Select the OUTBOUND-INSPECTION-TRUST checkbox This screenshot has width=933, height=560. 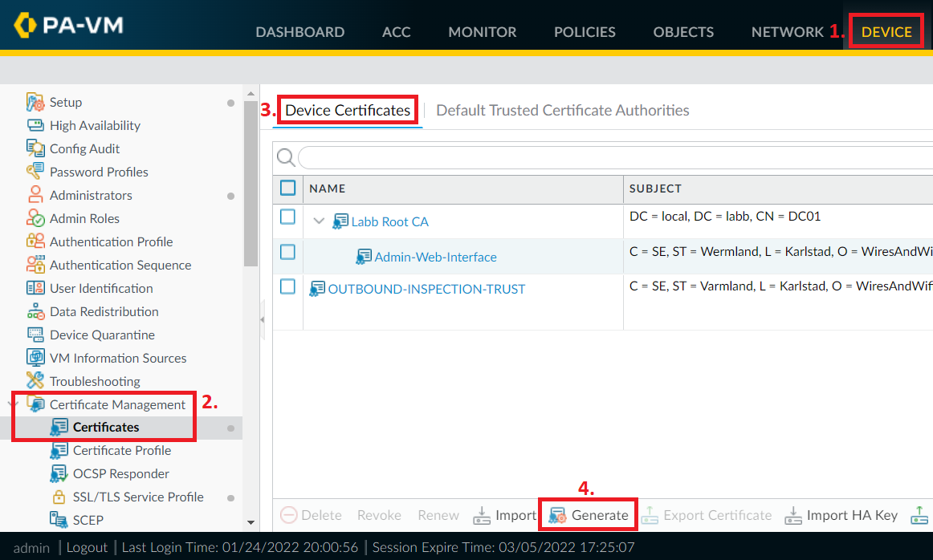click(x=287, y=286)
